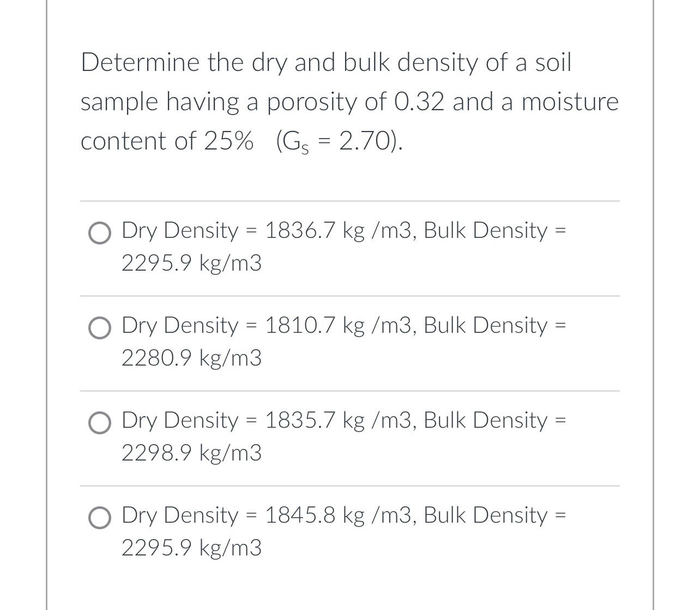Click the answer text 2280.9 kg/m3

pos(191,358)
